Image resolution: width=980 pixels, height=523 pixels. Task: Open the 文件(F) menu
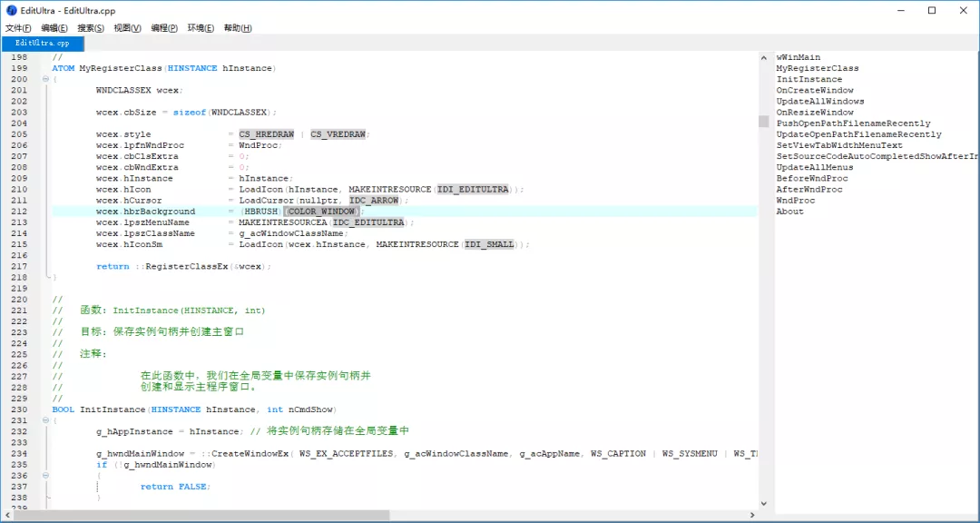coord(18,28)
